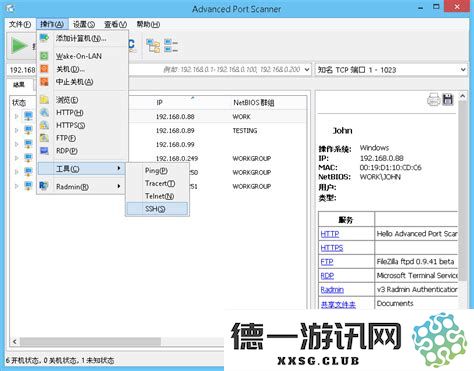
Task: Choose FTP(F) from the menu
Action: (82, 138)
